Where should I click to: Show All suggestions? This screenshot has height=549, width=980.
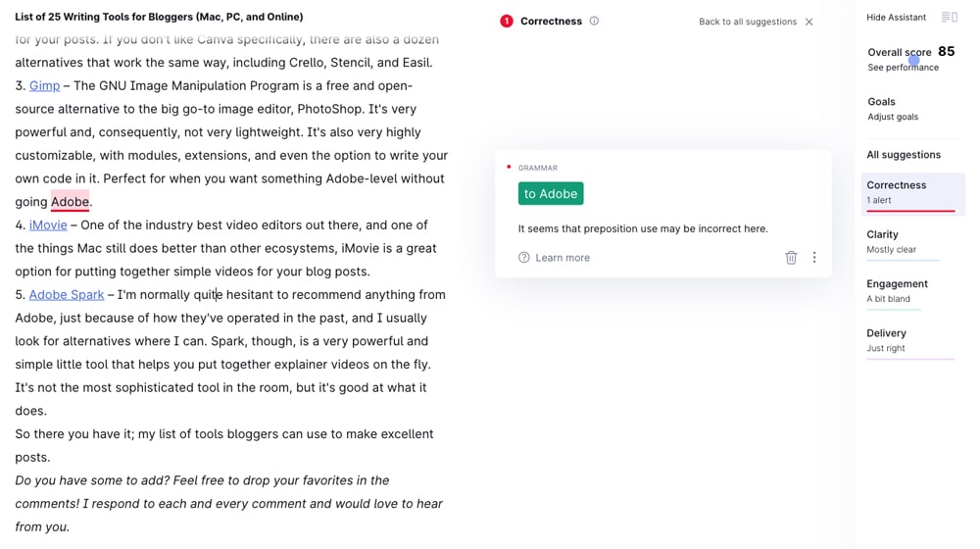click(x=903, y=155)
